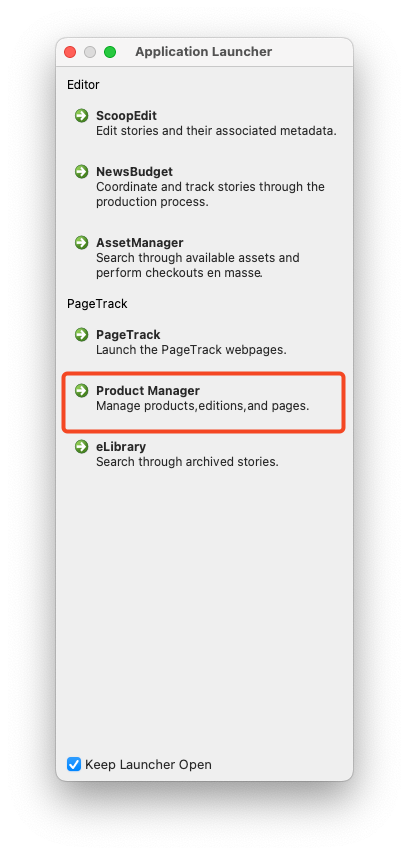Click 'Search through archived stories' description
Viewport: 409px width, 855px height.
click(x=187, y=462)
